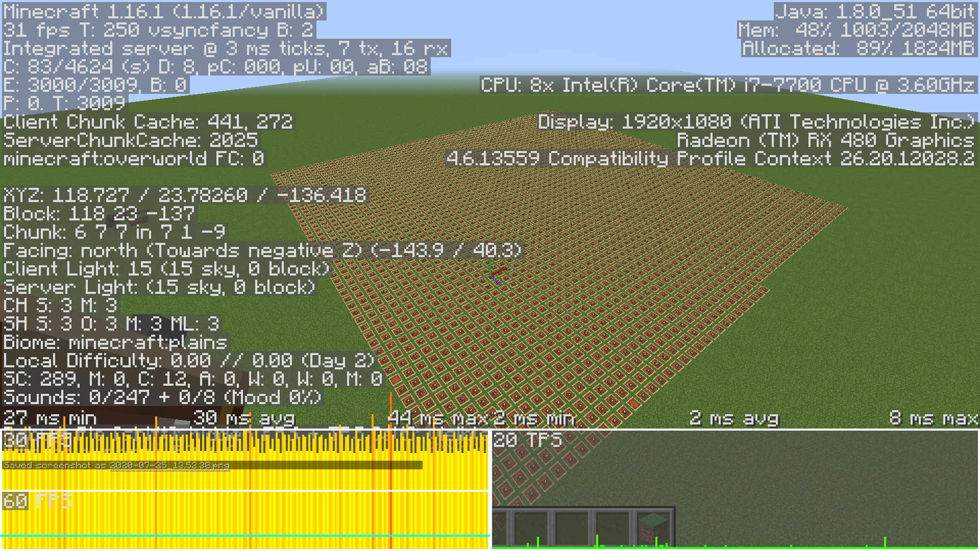Viewport: 980px width, 551px height.
Task: Click the XYZ coordinates debug line
Action: (x=185, y=195)
